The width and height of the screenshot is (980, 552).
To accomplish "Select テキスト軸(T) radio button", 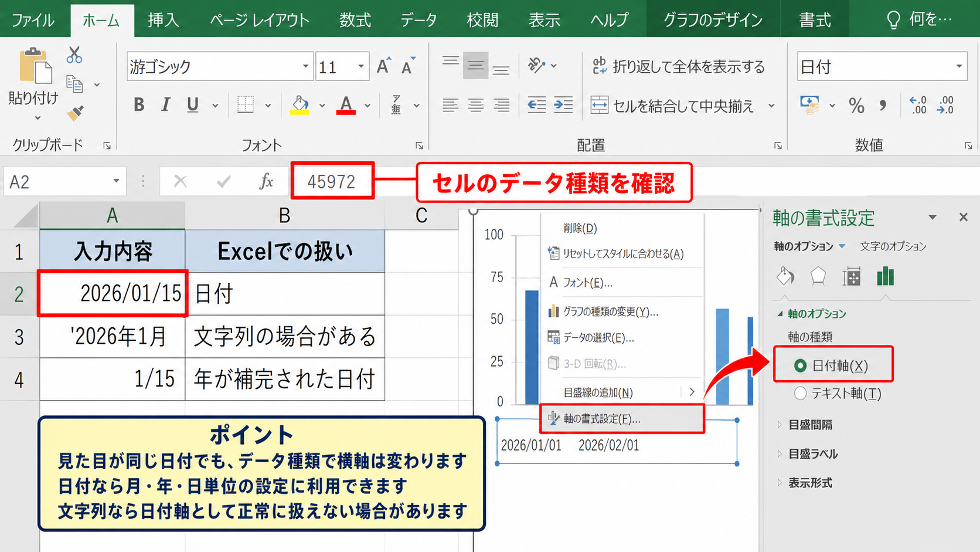I will (x=800, y=393).
